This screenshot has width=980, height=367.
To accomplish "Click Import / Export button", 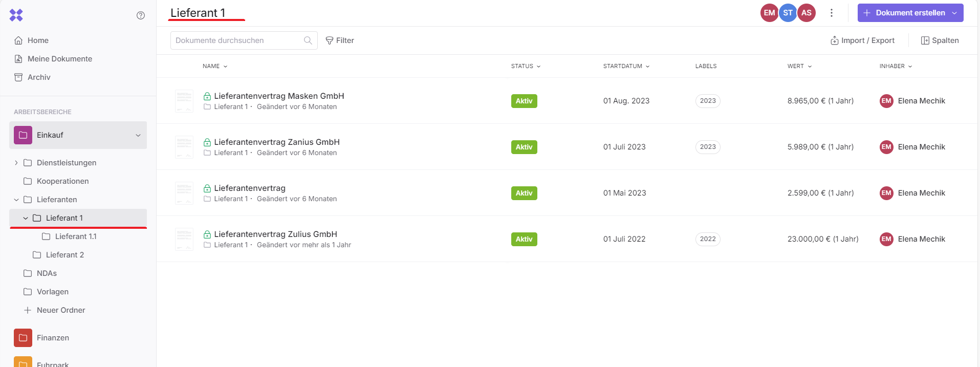I will [x=862, y=40].
